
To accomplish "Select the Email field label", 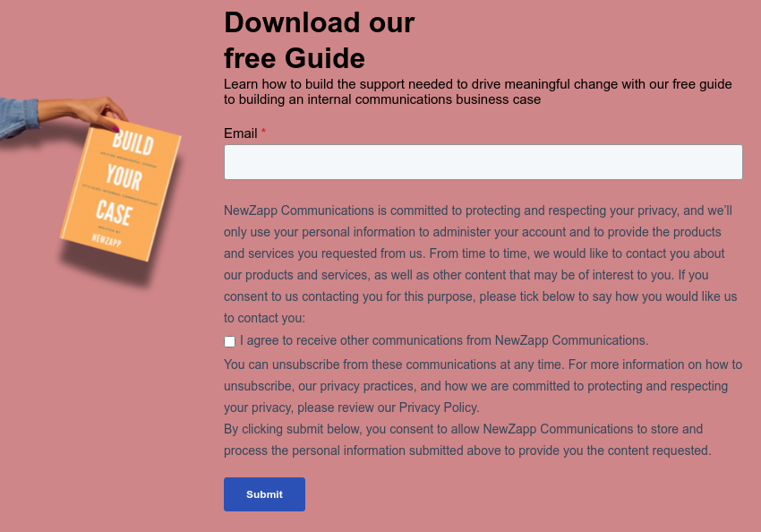I will pos(239,133).
